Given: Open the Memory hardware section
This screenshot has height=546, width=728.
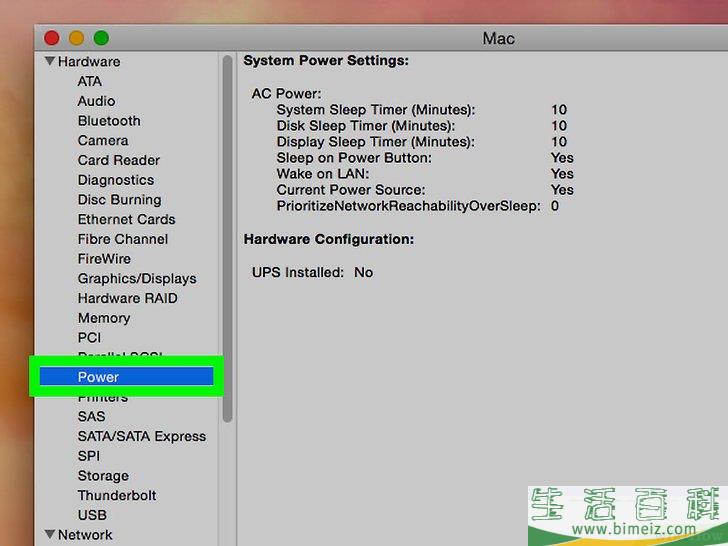Looking at the screenshot, I should pyautogui.click(x=104, y=318).
